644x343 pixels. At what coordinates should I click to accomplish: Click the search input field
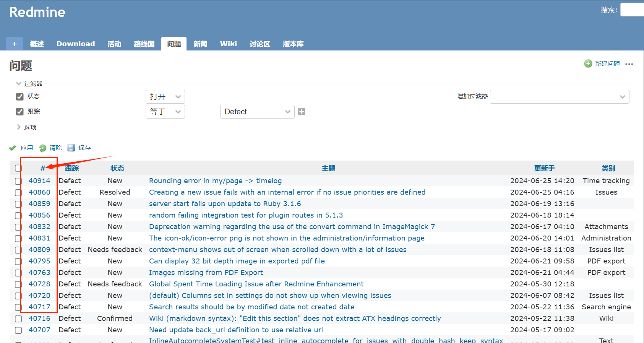(x=632, y=10)
